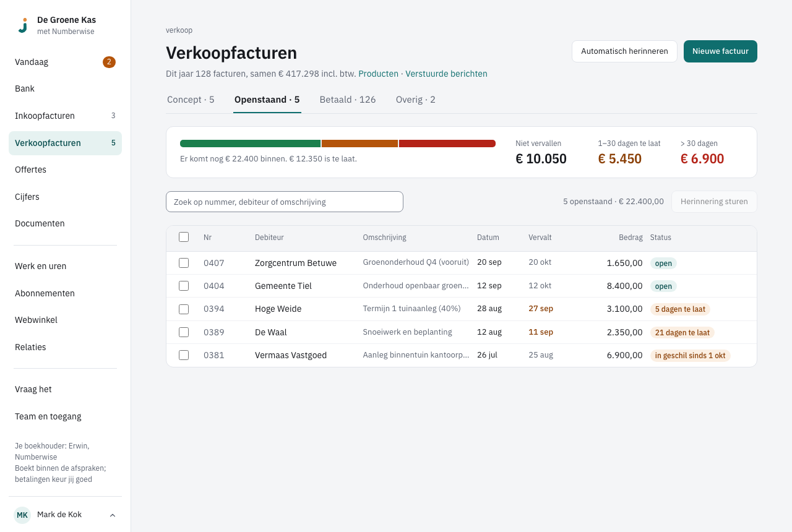The image size is (792, 532).
Task: Click the orange segment of the aging bar
Action: (x=359, y=144)
